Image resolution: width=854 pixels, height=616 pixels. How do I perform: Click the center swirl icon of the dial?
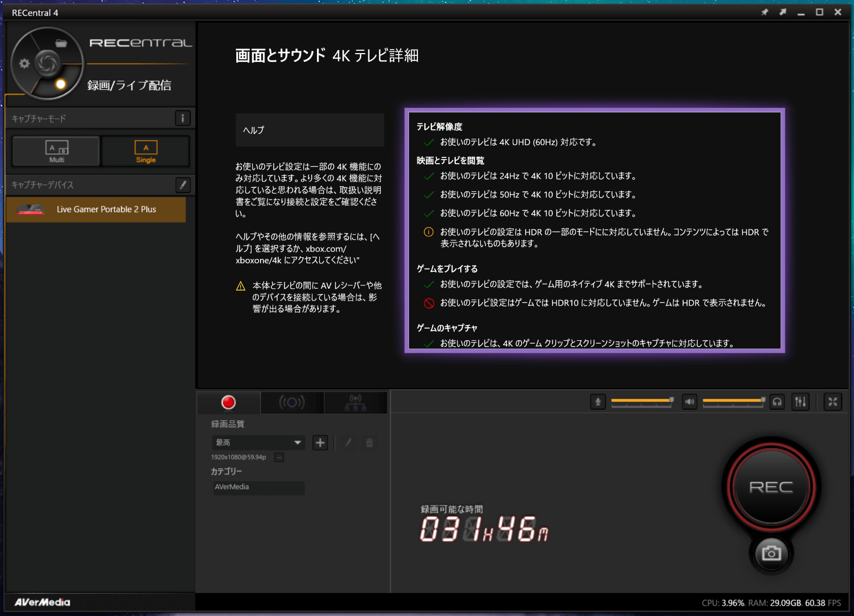point(47,63)
